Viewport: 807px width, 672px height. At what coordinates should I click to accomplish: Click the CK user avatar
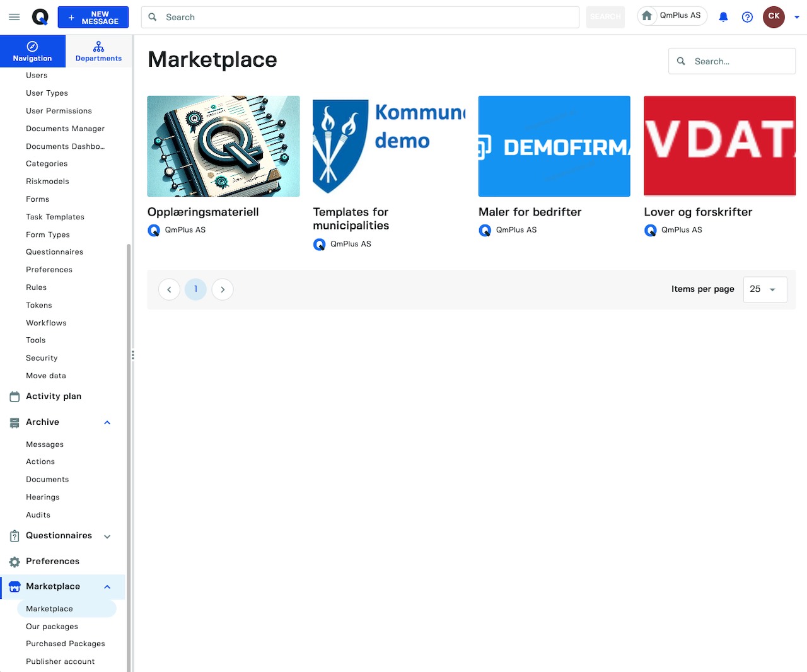coord(774,16)
